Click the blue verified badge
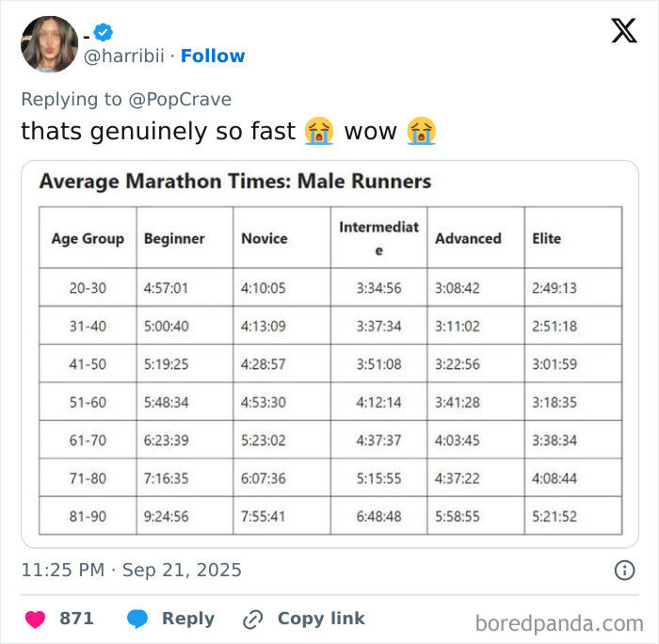This screenshot has width=659, height=644. pyautogui.click(x=103, y=33)
